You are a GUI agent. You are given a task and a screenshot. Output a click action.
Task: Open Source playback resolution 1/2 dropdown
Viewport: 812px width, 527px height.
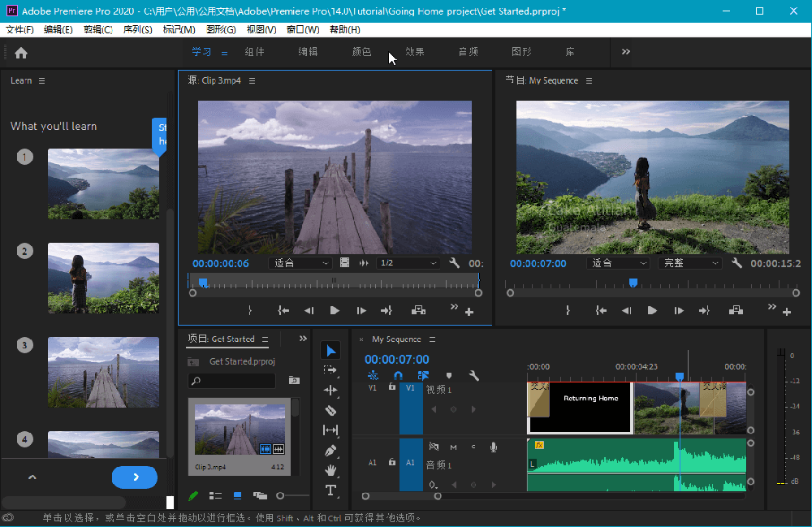point(408,263)
